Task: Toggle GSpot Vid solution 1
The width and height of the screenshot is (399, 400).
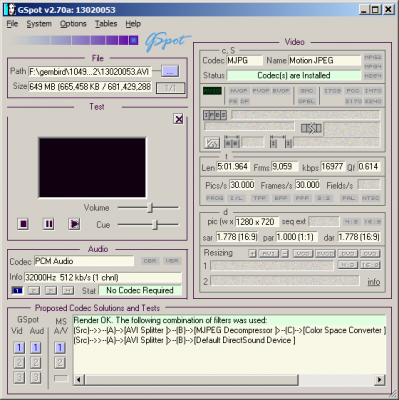Action: coord(19,348)
